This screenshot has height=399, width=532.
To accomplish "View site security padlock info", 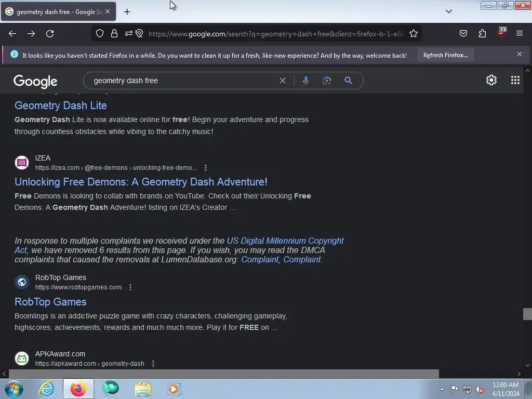I will 114,34.
